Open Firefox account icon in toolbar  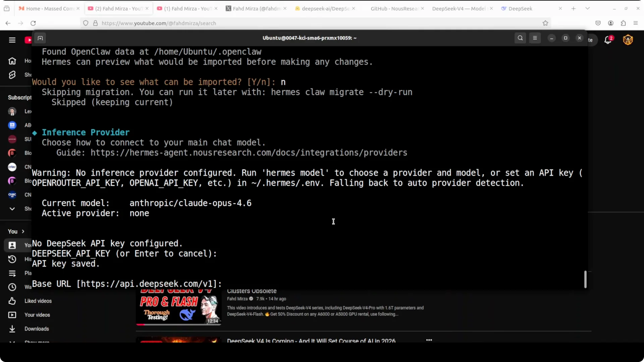point(611,23)
